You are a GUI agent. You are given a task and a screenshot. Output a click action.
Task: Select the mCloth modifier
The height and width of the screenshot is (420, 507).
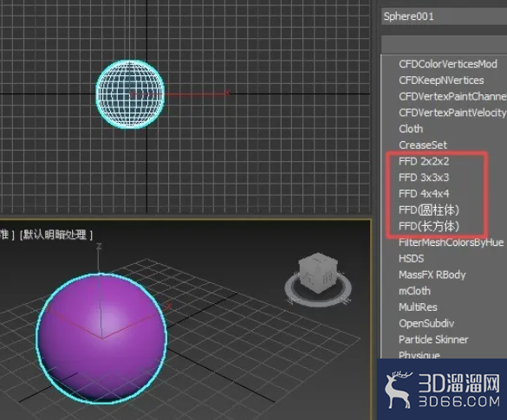click(x=414, y=291)
